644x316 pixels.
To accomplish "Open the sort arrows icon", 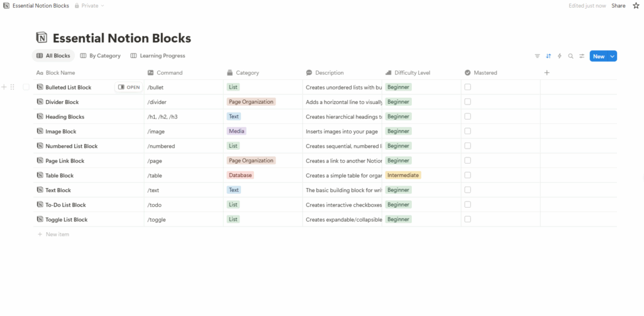I will tap(548, 56).
